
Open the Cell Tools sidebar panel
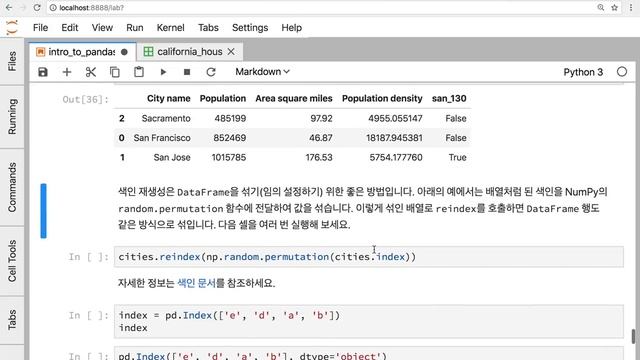(12, 261)
